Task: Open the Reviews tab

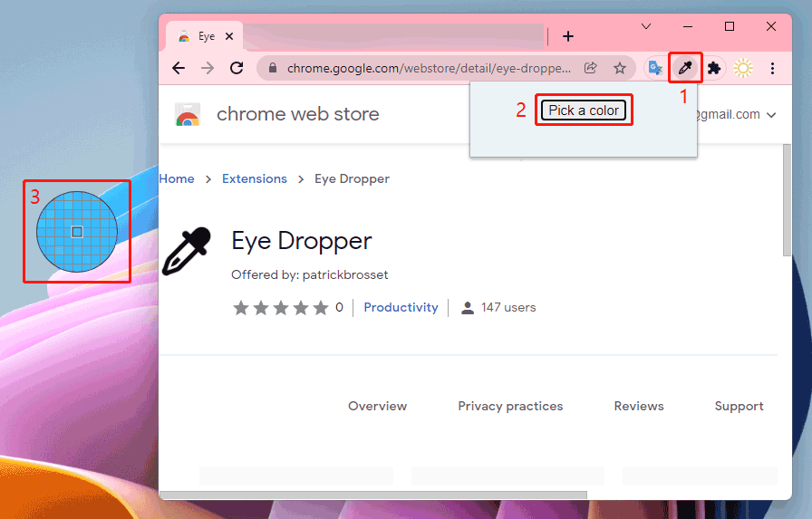Action: click(x=639, y=406)
